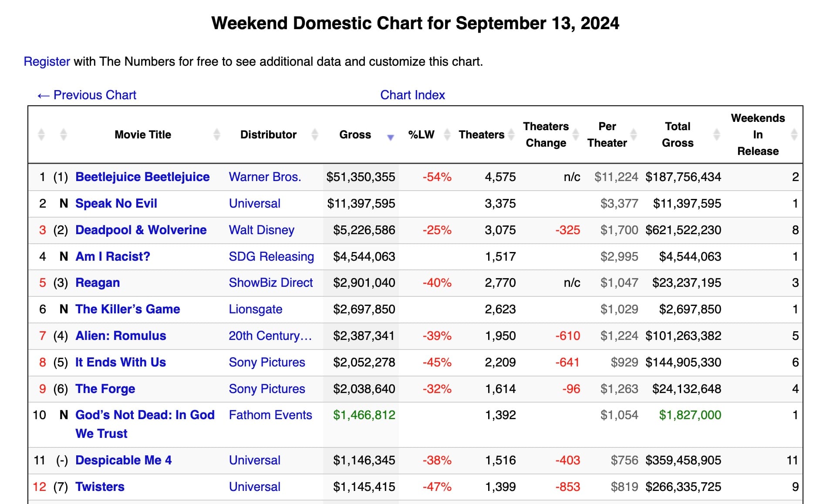Select the -610 theaters change
Screen dimensions: 830x504
pos(568,336)
